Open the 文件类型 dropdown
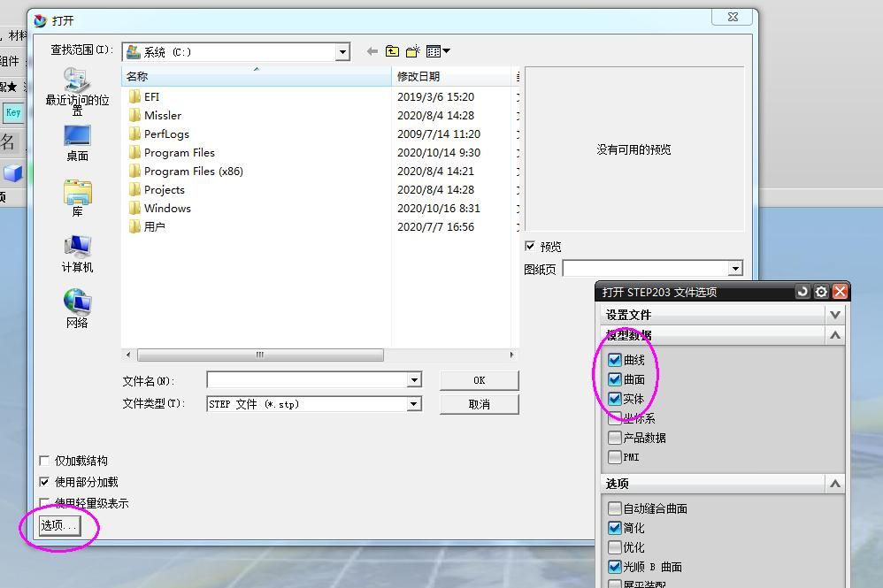Screen dimensions: 883x588 pyautogui.click(x=412, y=404)
